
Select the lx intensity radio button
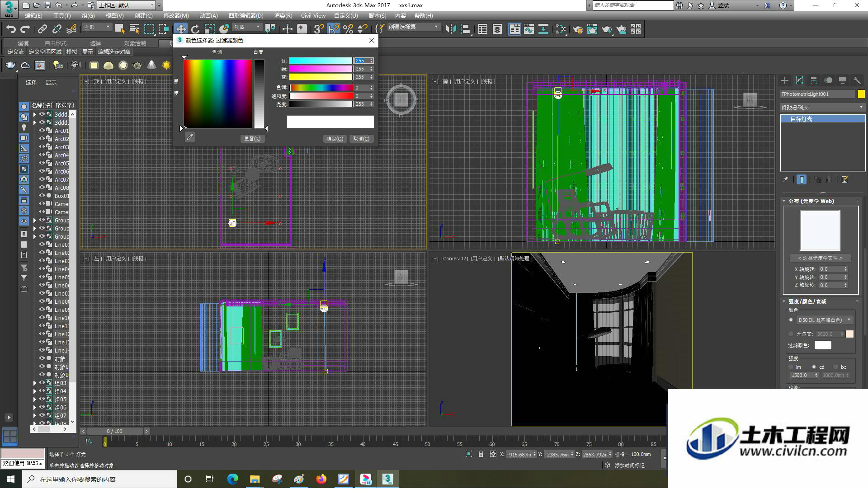pos(836,367)
